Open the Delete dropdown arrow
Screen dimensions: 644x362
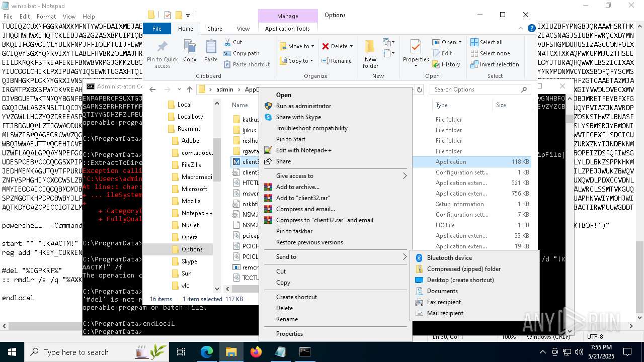click(x=351, y=46)
